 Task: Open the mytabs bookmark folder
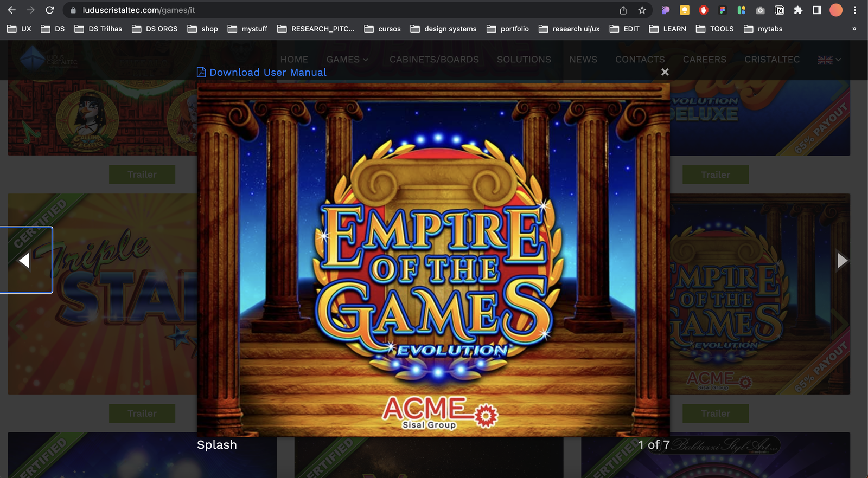(763, 29)
